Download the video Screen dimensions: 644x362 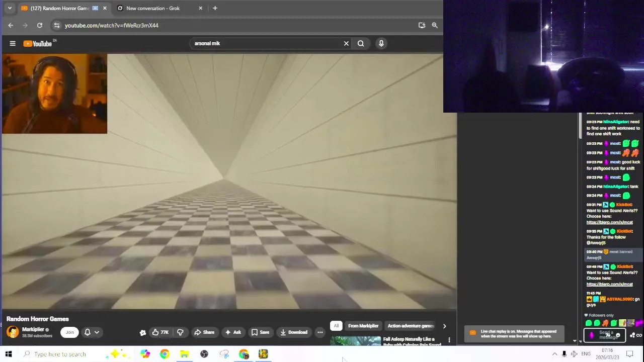294,332
